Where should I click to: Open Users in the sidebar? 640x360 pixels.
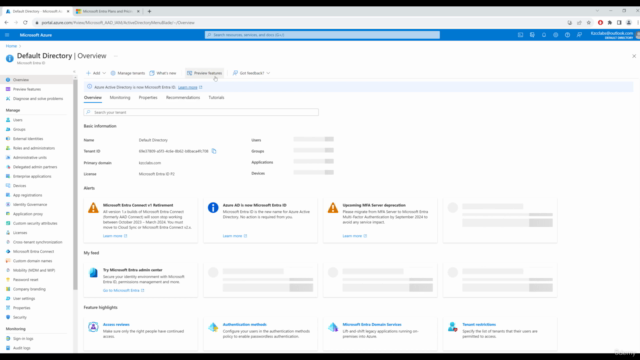(18, 120)
